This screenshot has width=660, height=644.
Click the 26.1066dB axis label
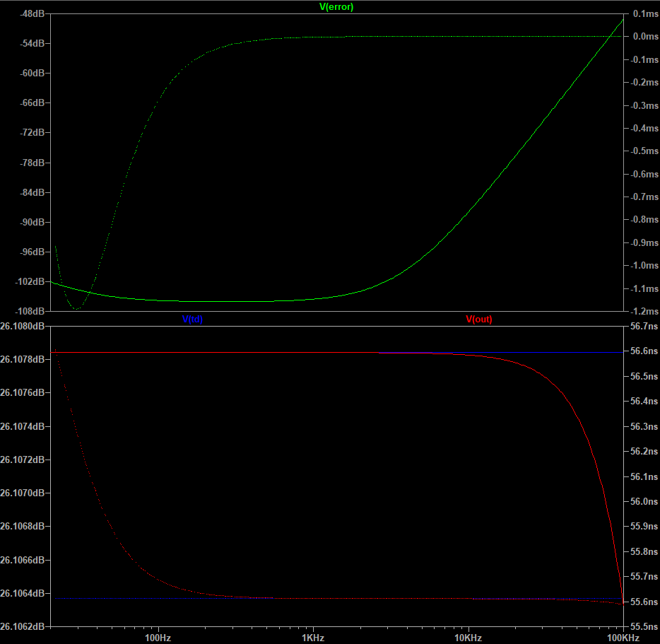pos(23,560)
